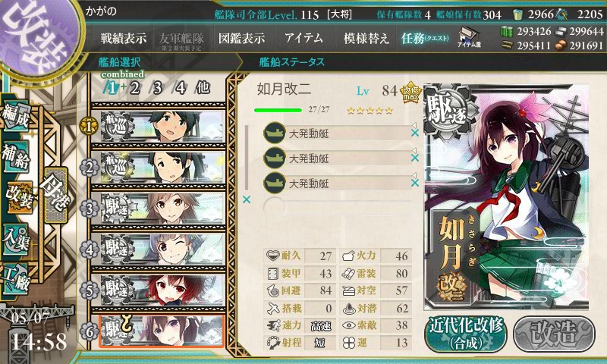Screen dimensions: 607x364
Task: Select the 改装 (Refit) sidebar icon
Action: pyautogui.click(x=18, y=197)
